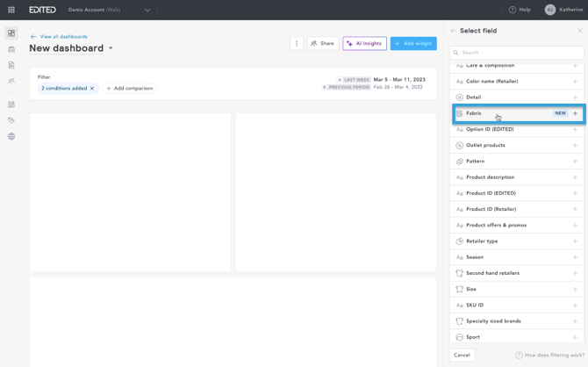This screenshot has width=588, height=367.
Task: Remove the 2 conditions added filter
Action: pyautogui.click(x=92, y=89)
